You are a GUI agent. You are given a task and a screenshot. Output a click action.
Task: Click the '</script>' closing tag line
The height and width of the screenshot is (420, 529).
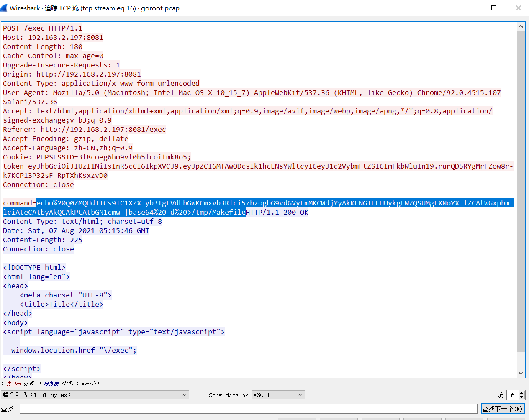coord(22,369)
